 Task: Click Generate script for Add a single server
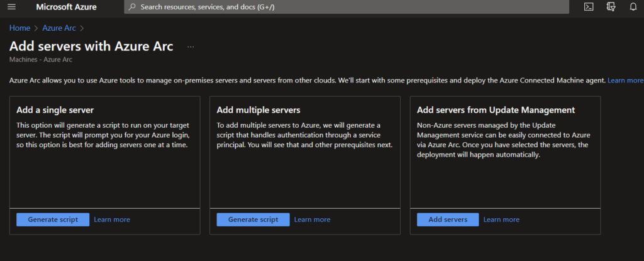(x=53, y=219)
